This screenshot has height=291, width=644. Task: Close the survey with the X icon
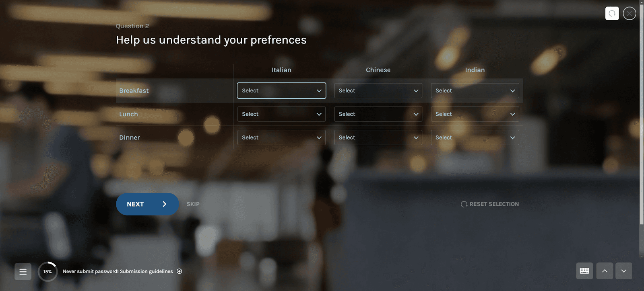point(630,13)
